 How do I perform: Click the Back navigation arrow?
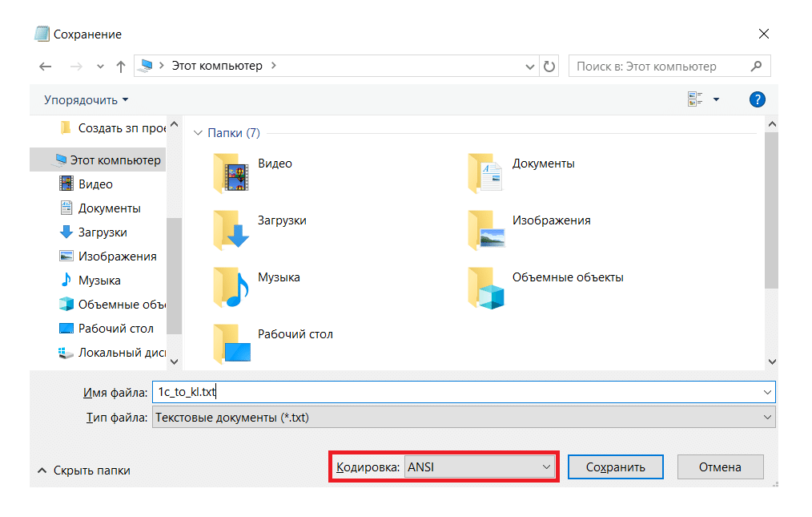46,67
